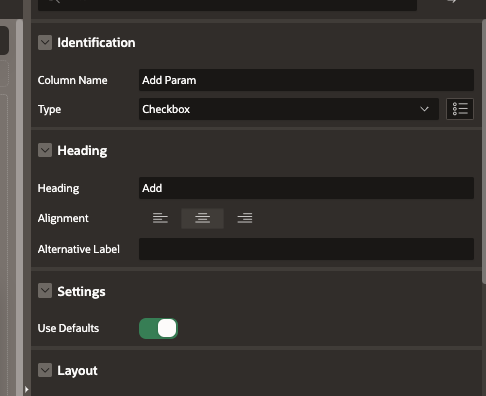
Task: Click the property panel vertical scrollbar
Action: click(x=484, y=152)
